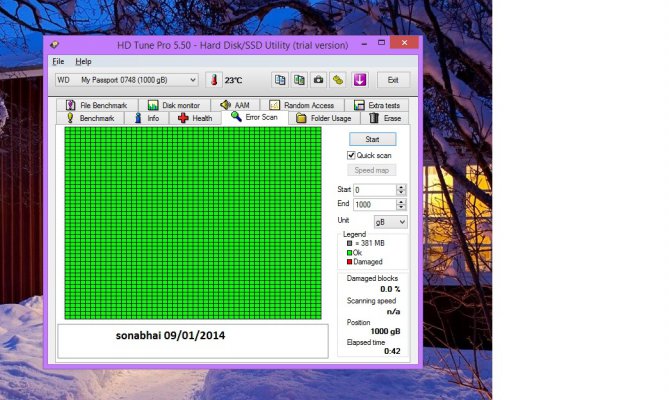Click the Start value input field
The height and width of the screenshot is (400, 669).
[x=375, y=190]
